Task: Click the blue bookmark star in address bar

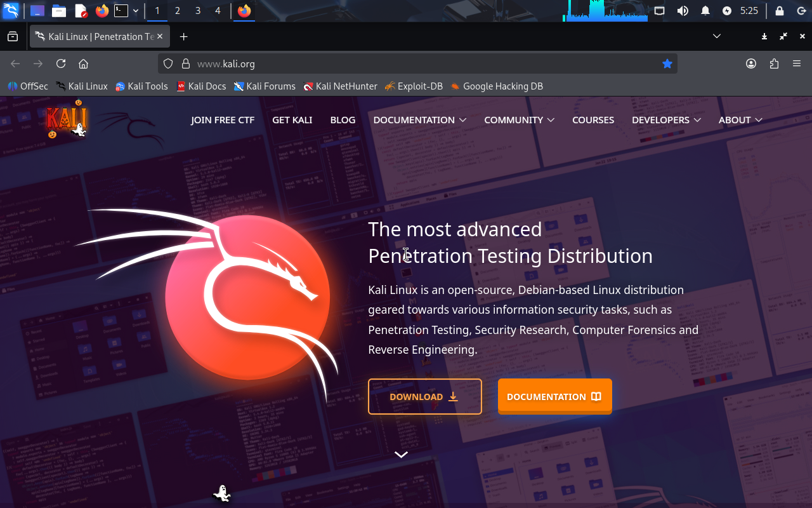Action: pyautogui.click(x=667, y=63)
